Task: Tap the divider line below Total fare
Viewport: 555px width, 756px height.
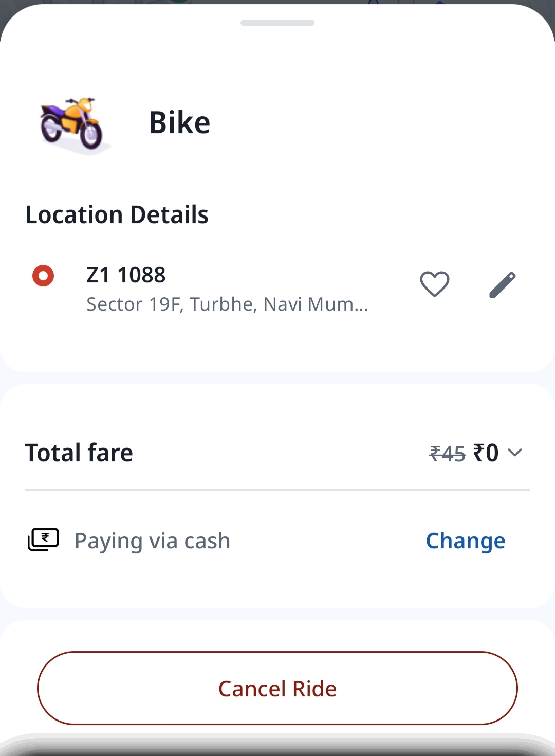Action: click(x=277, y=490)
